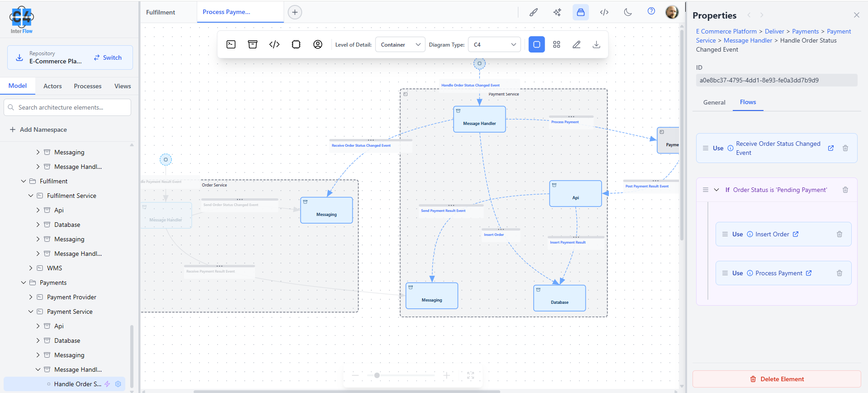868x393 pixels.
Task: Open user avatar profile menu
Action: click(x=672, y=12)
